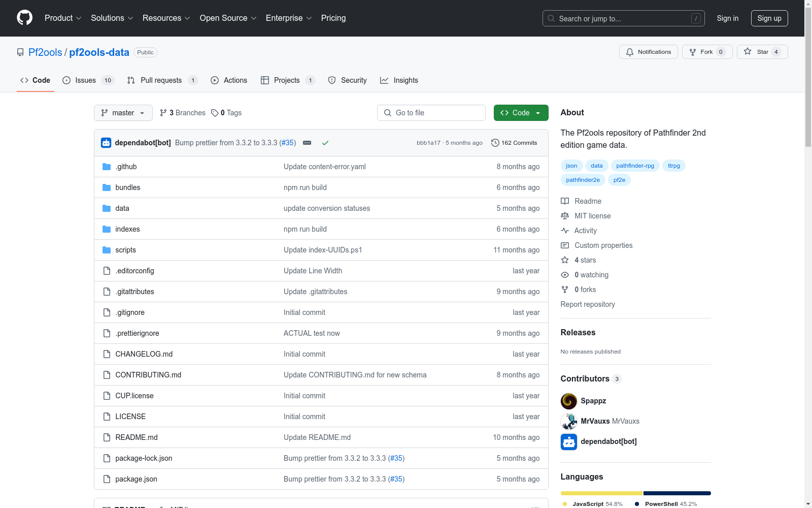The image size is (812, 508).
Task: Select the Code tab
Action: coord(36,80)
